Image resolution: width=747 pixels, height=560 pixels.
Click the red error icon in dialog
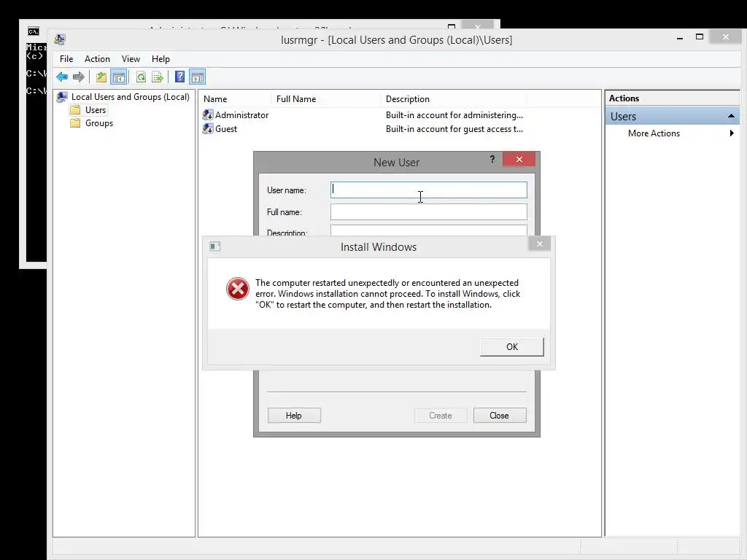[237, 289]
